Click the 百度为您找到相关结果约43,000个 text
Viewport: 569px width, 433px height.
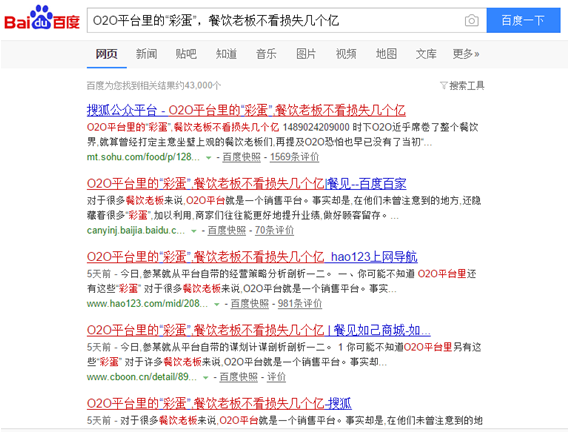pos(153,86)
